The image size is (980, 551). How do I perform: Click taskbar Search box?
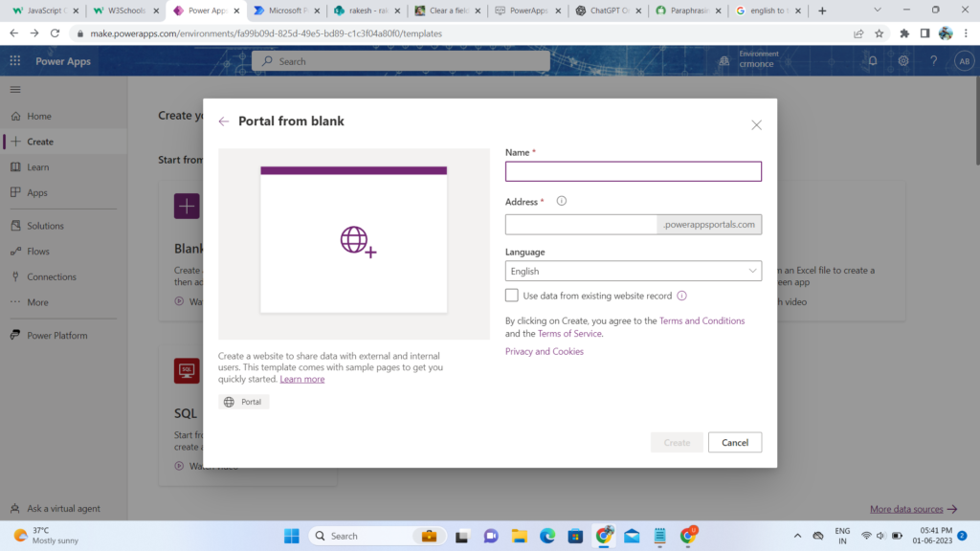[377, 536]
